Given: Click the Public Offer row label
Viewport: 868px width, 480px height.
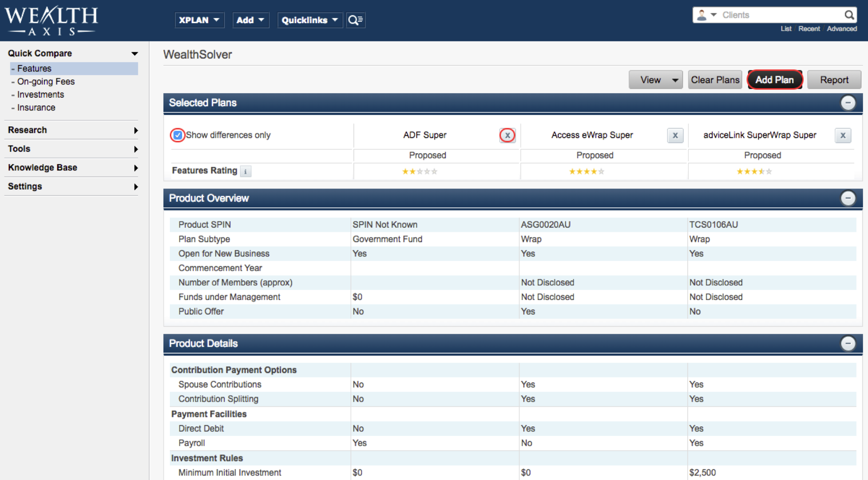Looking at the screenshot, I should pyautogui.click(x=201, y=311).
